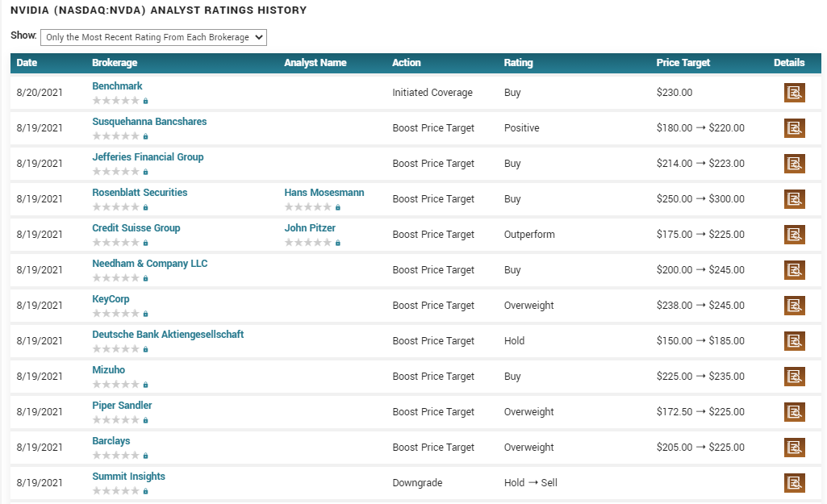Open details icon for Summit Insights downgrade

pos(794,482)
